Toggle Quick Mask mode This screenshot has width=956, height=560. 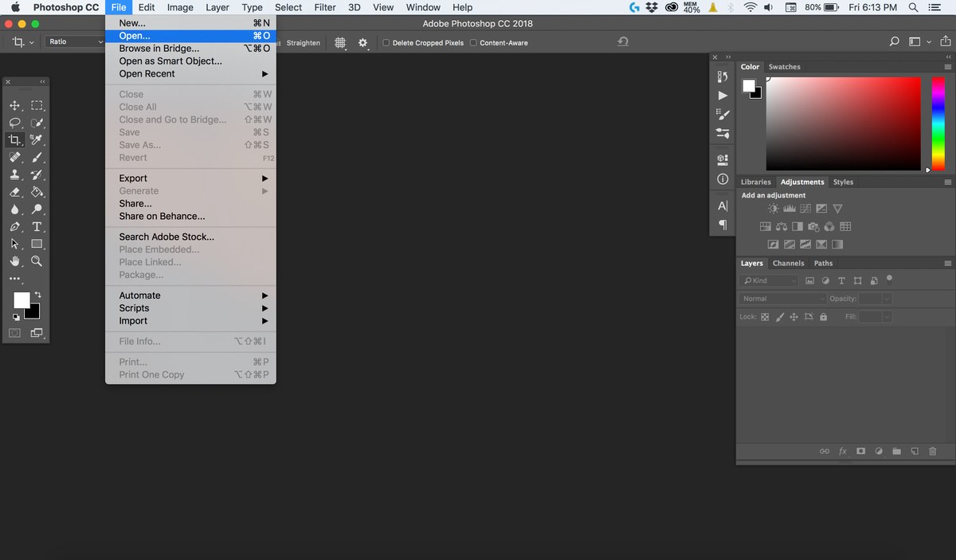(15, 333)
